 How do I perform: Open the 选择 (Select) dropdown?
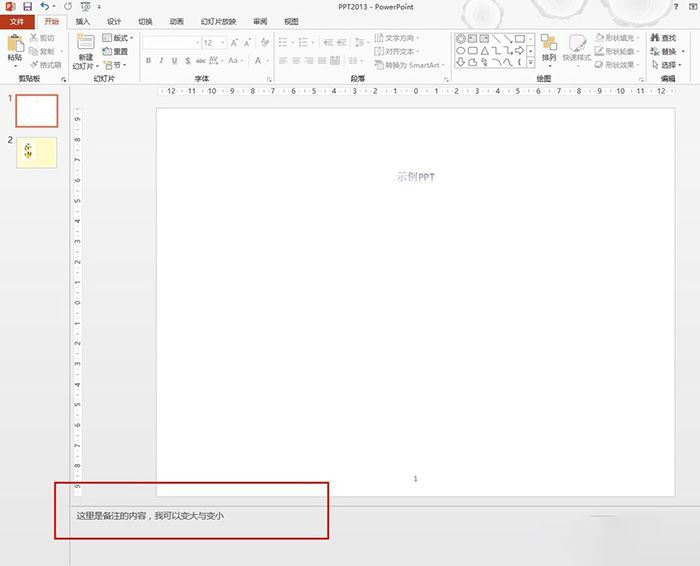point(666,65)
